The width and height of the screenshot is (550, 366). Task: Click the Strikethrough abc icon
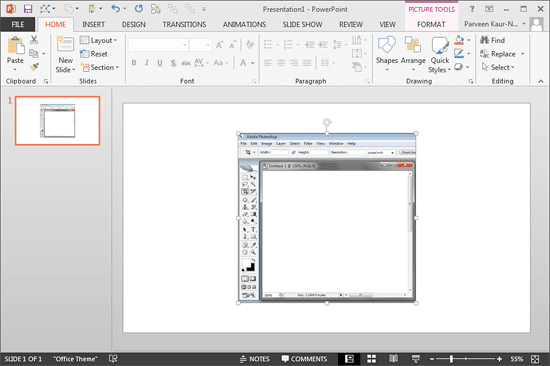[186, 63]
